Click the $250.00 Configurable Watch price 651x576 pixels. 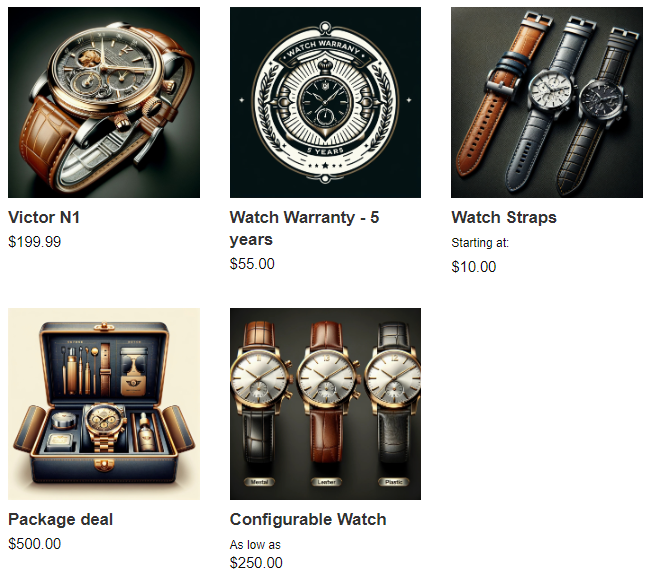[x=256, y=563]
